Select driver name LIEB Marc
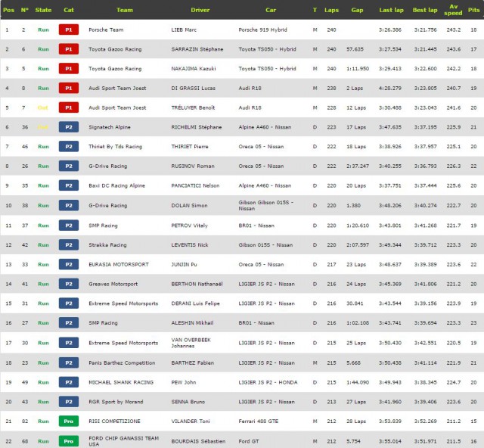Image resolution: width=484 pixels, height=448 pixels. coord(184,30)
